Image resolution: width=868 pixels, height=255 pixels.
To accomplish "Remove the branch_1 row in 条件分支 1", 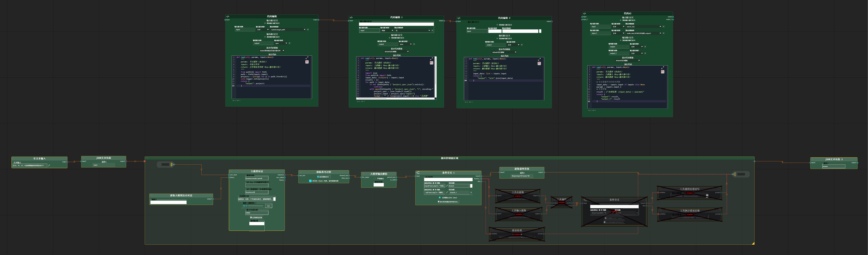I will coord(471,192).
